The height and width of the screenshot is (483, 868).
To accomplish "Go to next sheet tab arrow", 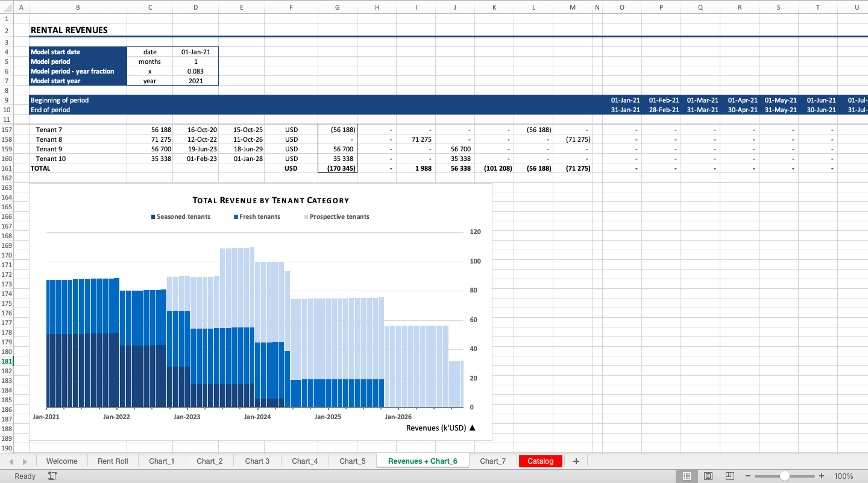I will tap(25, 461).
